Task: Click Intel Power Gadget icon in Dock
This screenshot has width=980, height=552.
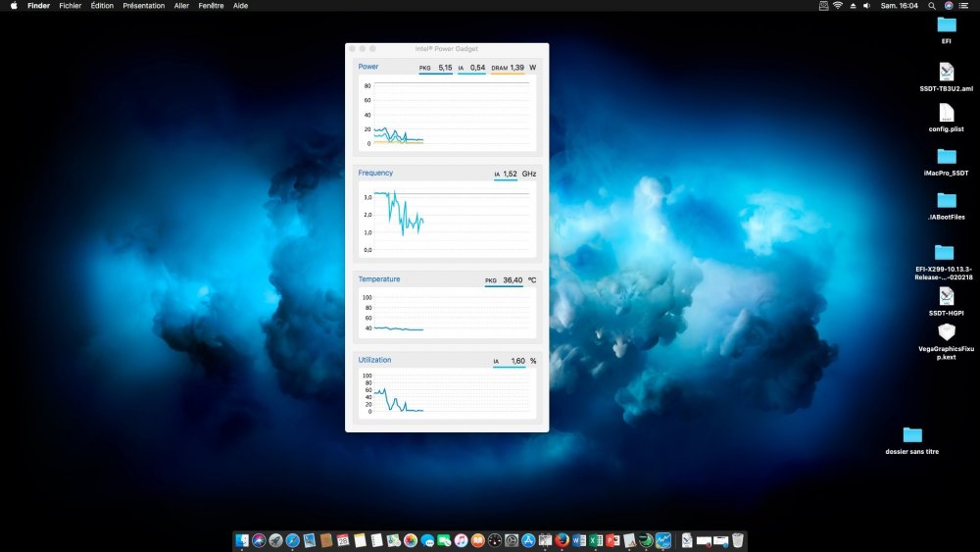Action: point(663,540)
